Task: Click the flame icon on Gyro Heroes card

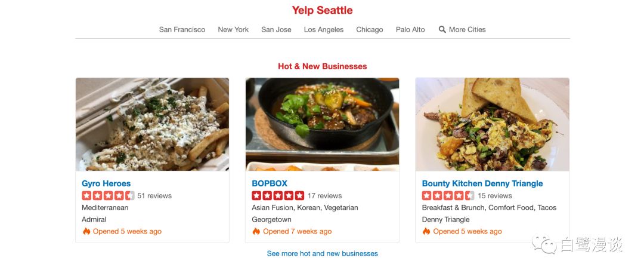Action: pos(86,231)
